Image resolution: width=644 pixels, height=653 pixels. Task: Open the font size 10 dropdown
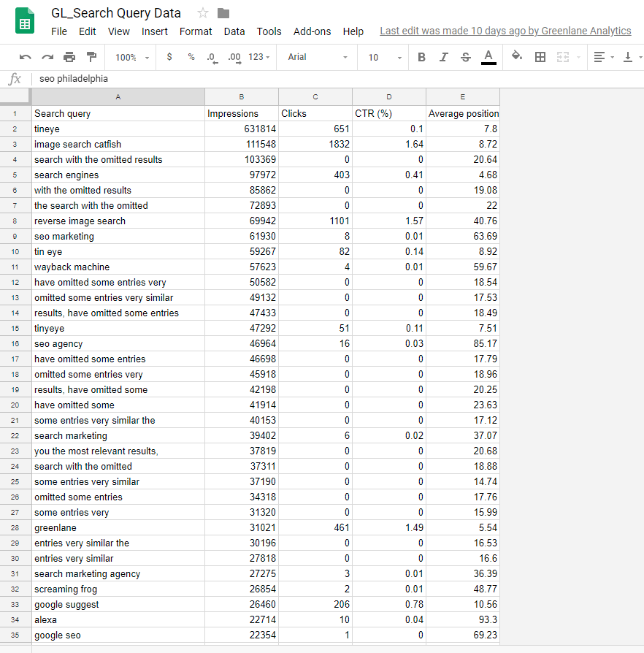point(384,57)
